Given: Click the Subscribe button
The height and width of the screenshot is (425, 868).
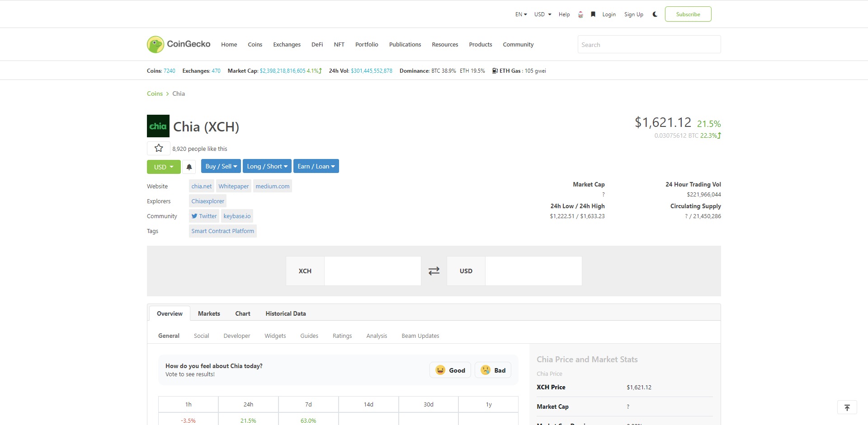Looking at the screenshot, I should [688, 14].
